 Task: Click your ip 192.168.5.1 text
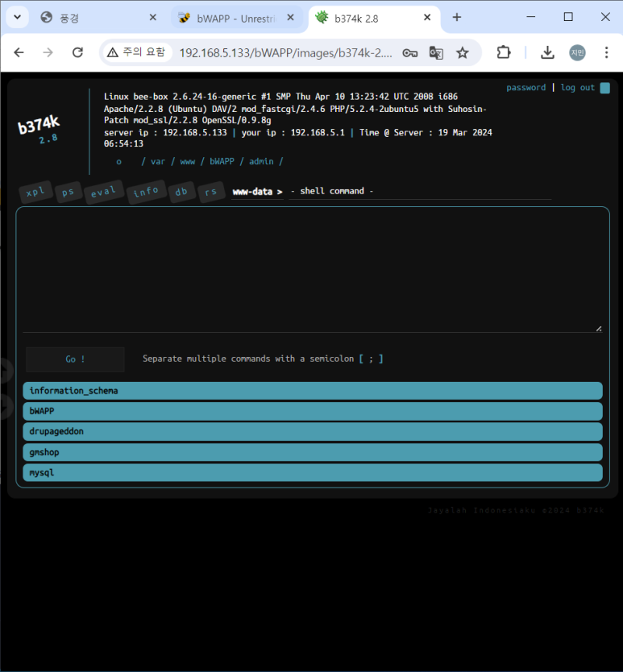(293, 132)
